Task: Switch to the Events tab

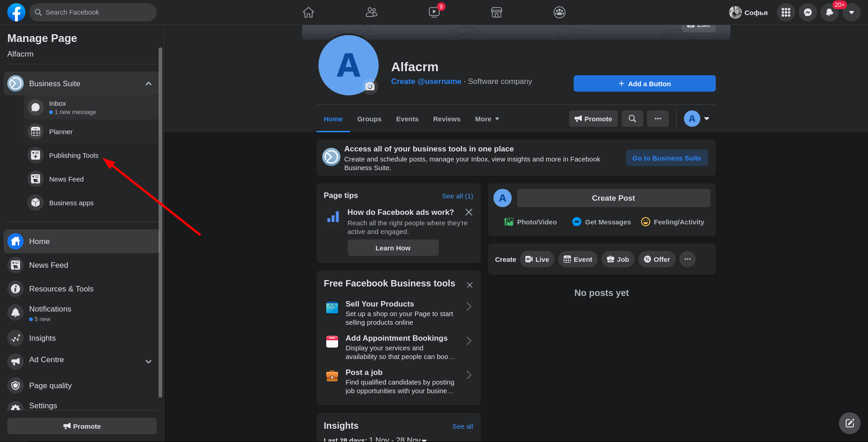Action: point(407,119)
